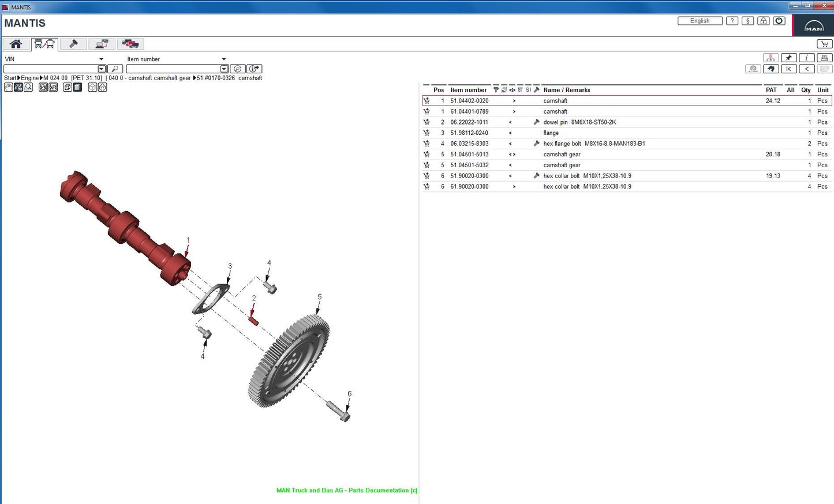This screenshot has height=504, width=834.
Task: Toggle the filled cube display mode
Action: click(x=77, y=86)
